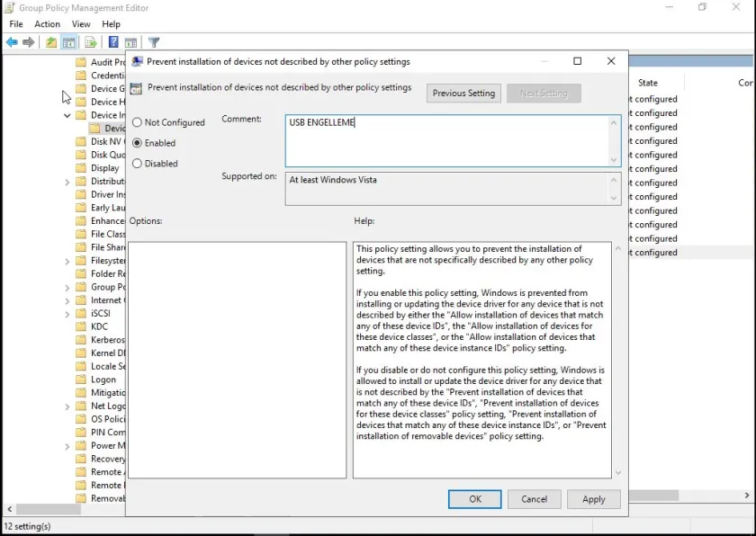Click the Forward arrow in toolbar

click(x=29, y=42)
